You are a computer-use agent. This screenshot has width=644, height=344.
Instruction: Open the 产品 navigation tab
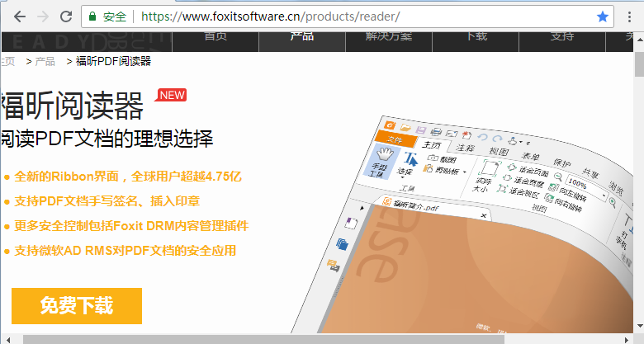point(302,37)
